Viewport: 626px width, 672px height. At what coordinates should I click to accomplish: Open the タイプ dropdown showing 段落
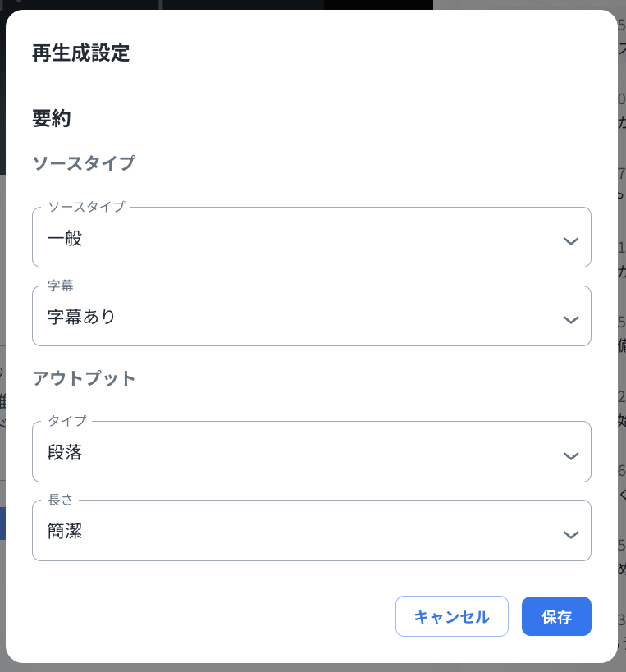click(x=311, y=452)
